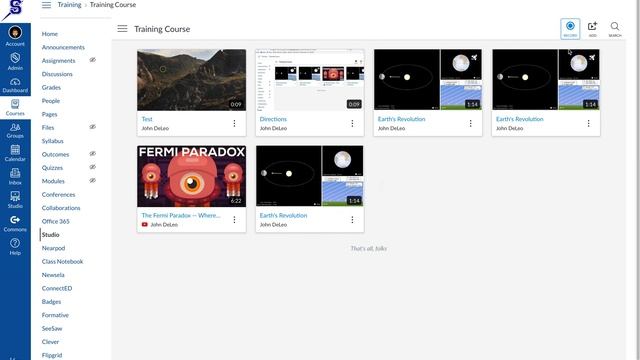640x360 pixels.
Task: Click the Training Course breadcrumb link
Action: pos(113,5)
